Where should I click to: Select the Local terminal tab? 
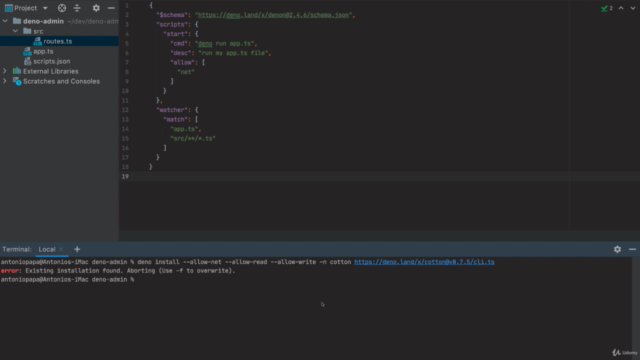(47, 249)
